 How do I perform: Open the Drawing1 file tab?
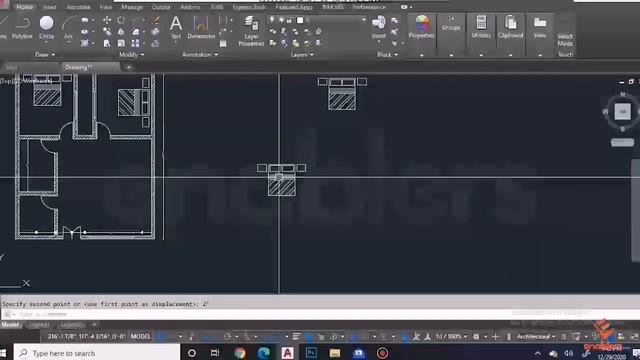[90, 67]
